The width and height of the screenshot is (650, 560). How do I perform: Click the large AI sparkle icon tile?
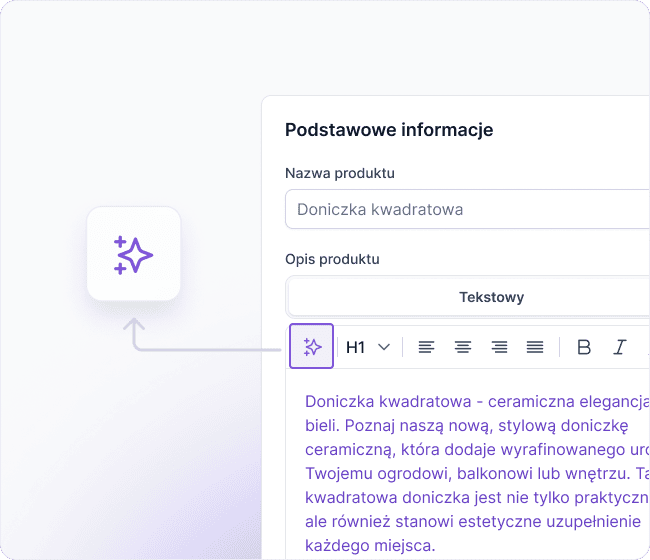pos(133,254)
